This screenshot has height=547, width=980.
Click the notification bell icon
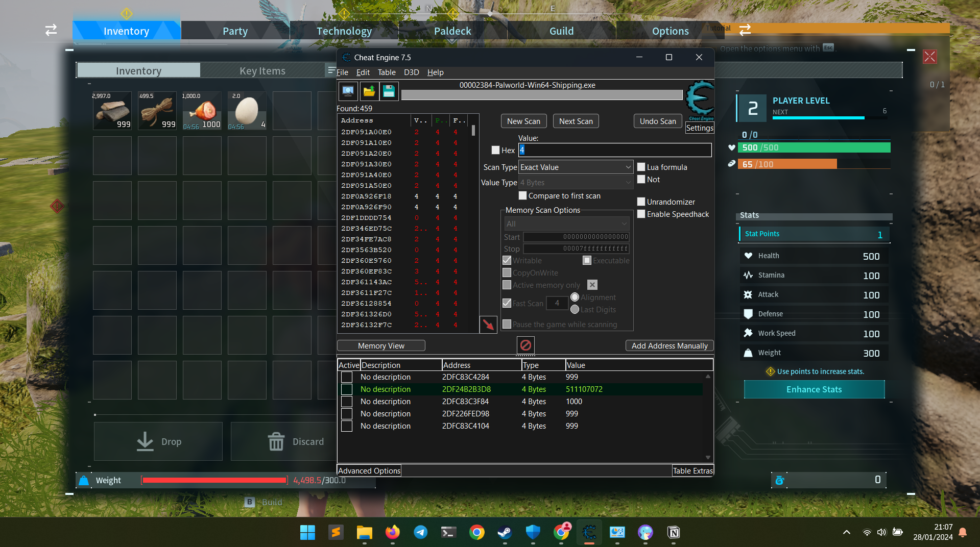[963, 532]
